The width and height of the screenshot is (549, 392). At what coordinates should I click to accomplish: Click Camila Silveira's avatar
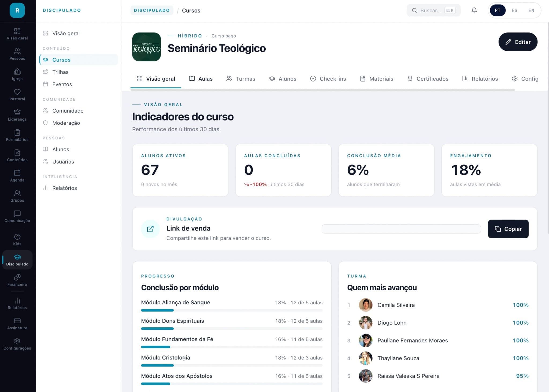365,305
